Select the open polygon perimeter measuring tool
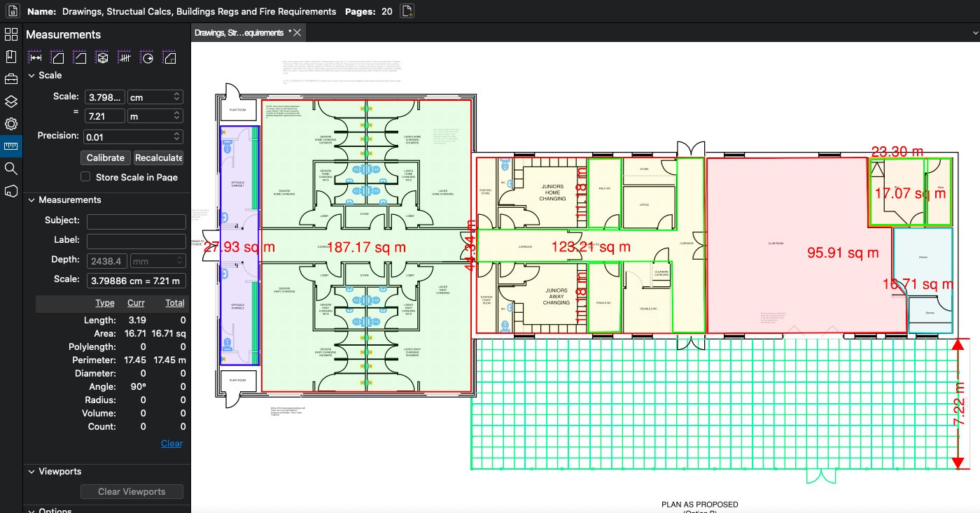The height and width of the screenshot is (513, 980). pyautogui.click(x=80, y=58)
